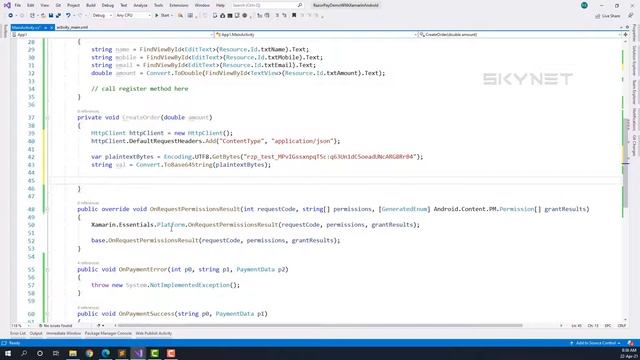Click the feedback icon beside Live Share

tap(631, 16)
